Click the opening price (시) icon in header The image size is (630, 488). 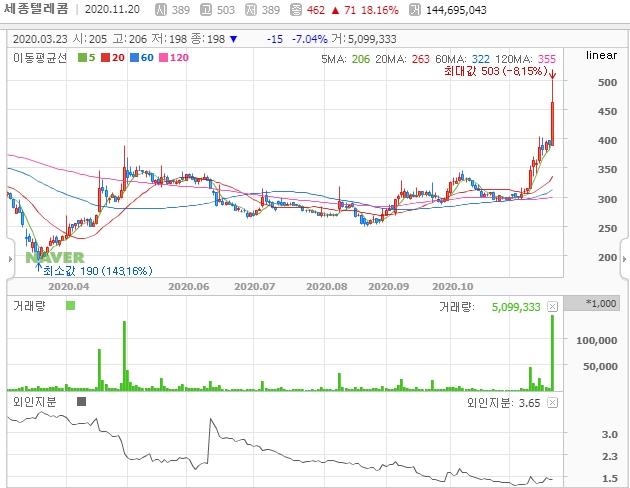pos(161,10)
